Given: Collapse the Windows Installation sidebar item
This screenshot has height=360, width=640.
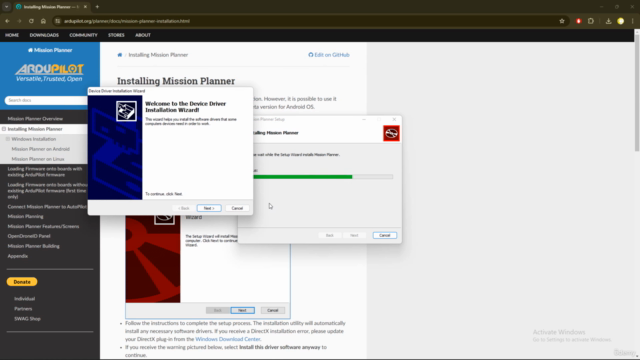Looking at the screenshot, I should coord(8,139).
